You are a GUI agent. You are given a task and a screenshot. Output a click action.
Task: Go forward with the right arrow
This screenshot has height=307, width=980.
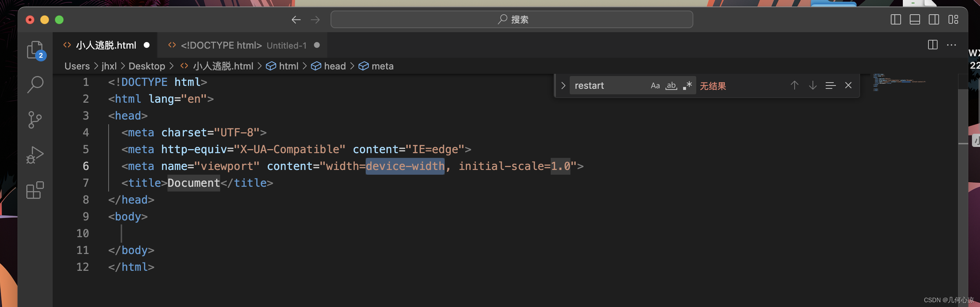pyautogui.click(x=315, y=20)
